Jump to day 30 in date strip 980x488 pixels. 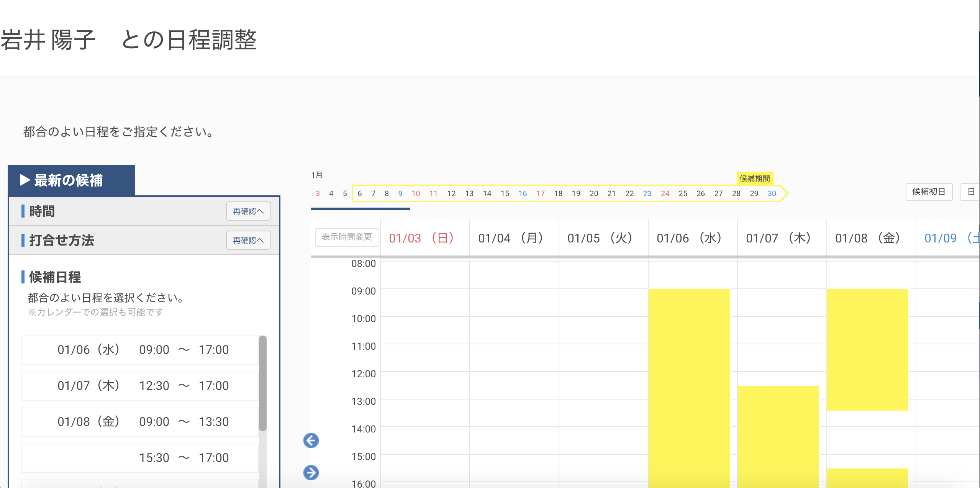point(772,193)
